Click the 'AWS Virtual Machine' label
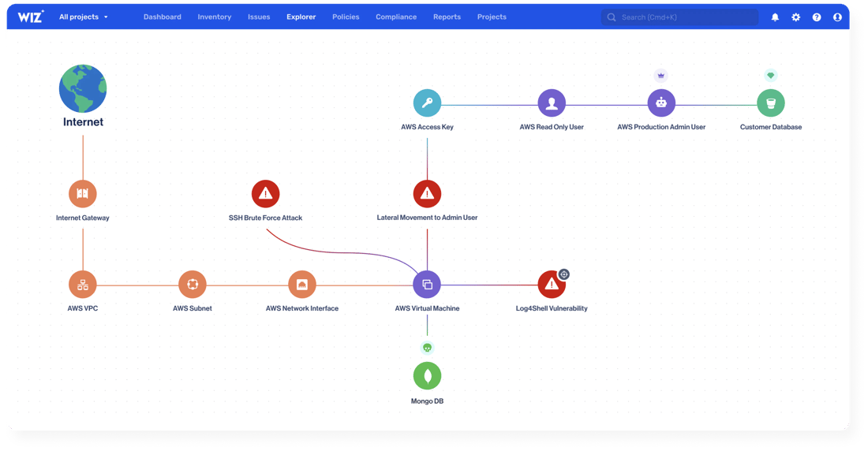Viewport: 868px width, 451px height. [427, 308]
